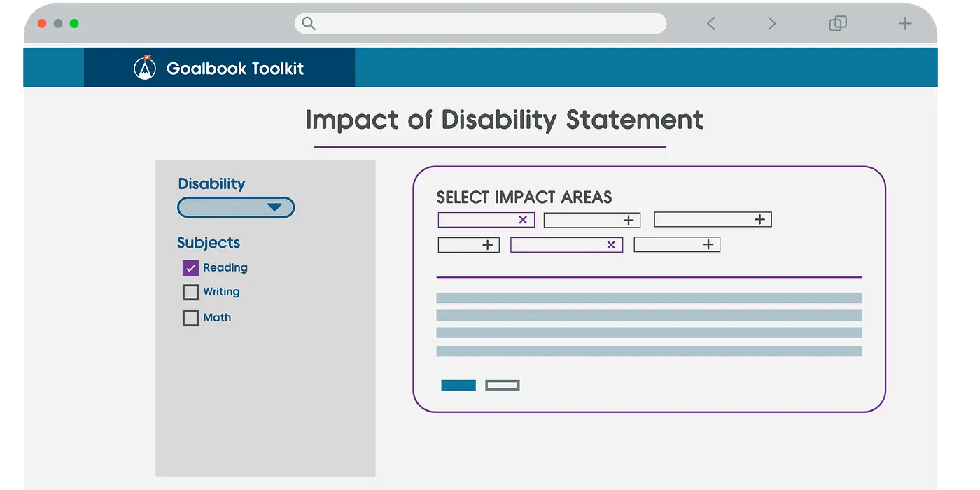
Task: Remove the purple impact area in the second row
Action: pyautogui.click(x=611, y=244)
